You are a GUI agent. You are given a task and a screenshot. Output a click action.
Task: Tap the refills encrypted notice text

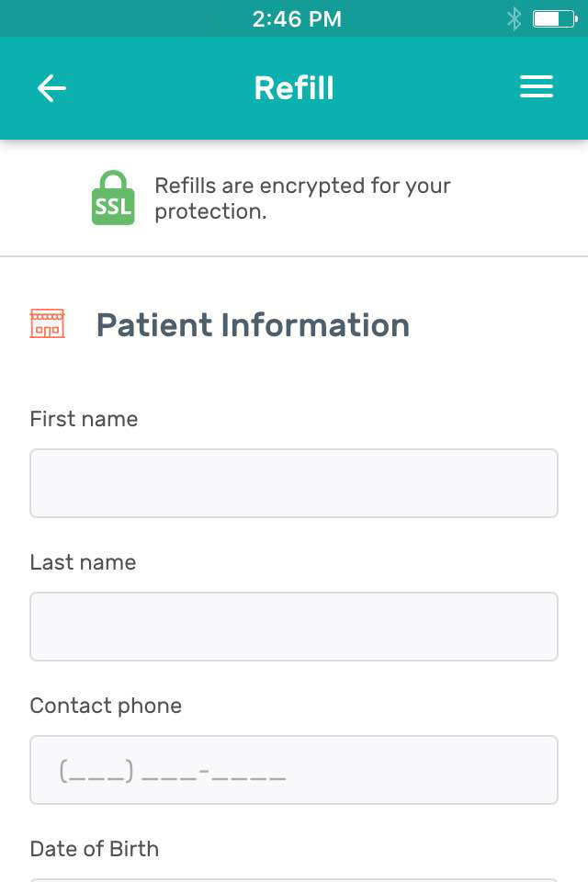[302, 198]
